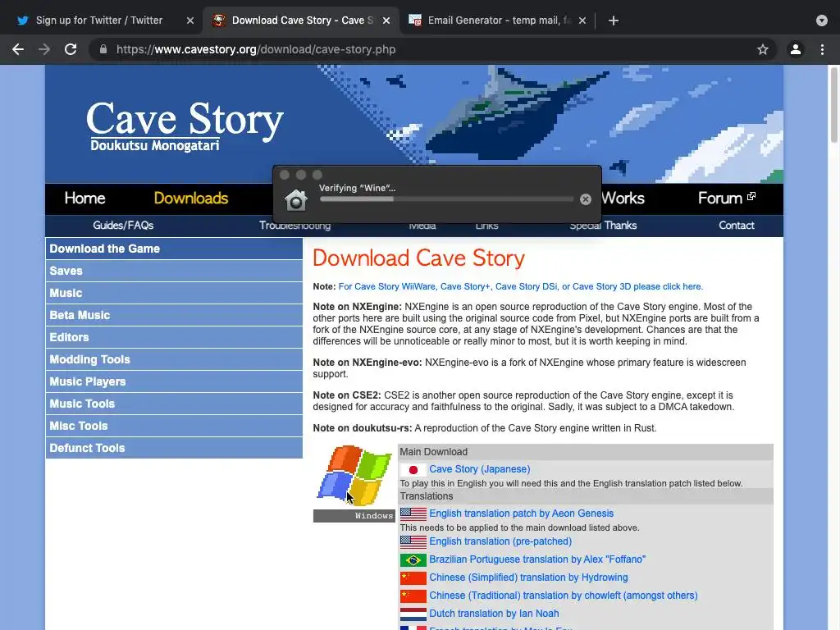Open the Misc Tools sidebar section
840x630 pixels.
click(x=174, y=426)
